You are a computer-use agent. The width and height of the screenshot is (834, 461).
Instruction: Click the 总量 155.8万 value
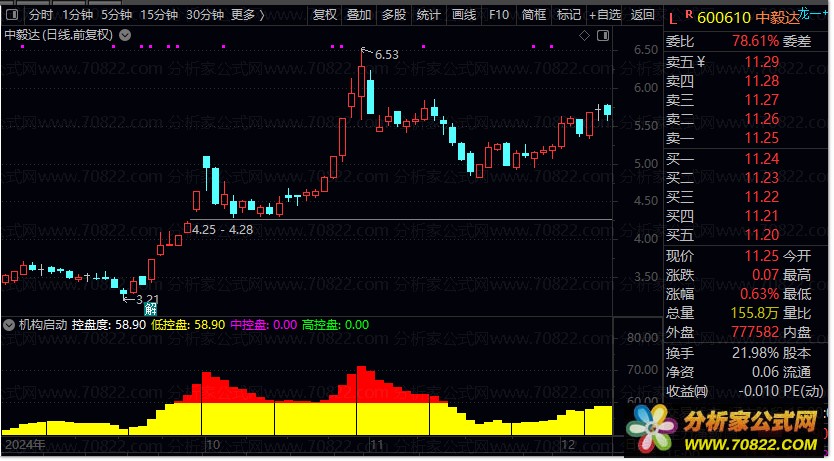(755, 313)
